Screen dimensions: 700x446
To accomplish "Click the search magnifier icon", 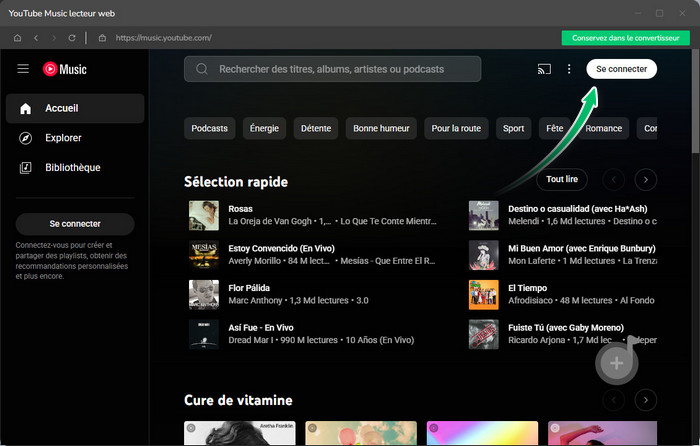I will click(x=202, y=69).
